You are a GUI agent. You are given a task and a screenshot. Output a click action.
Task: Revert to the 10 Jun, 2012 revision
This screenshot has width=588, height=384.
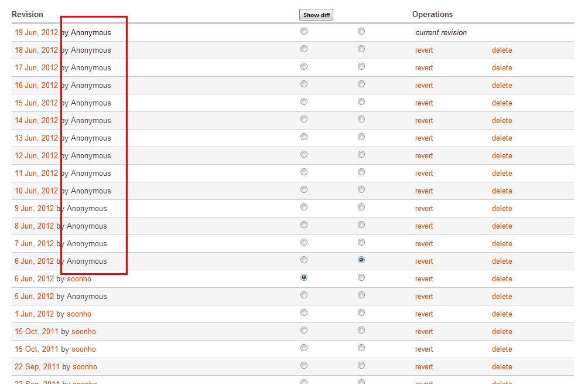tap(424, 191)
